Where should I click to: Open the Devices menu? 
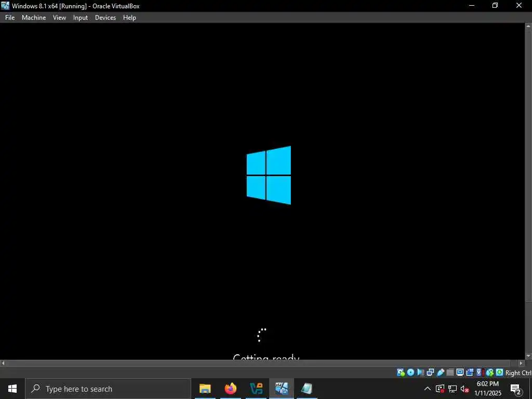tap(105, 18)
